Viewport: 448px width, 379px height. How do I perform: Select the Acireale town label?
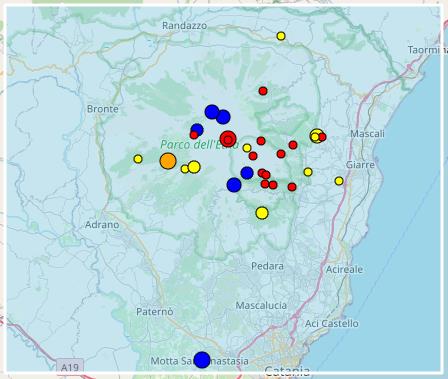pyautogui.click(x=344, y=269)
